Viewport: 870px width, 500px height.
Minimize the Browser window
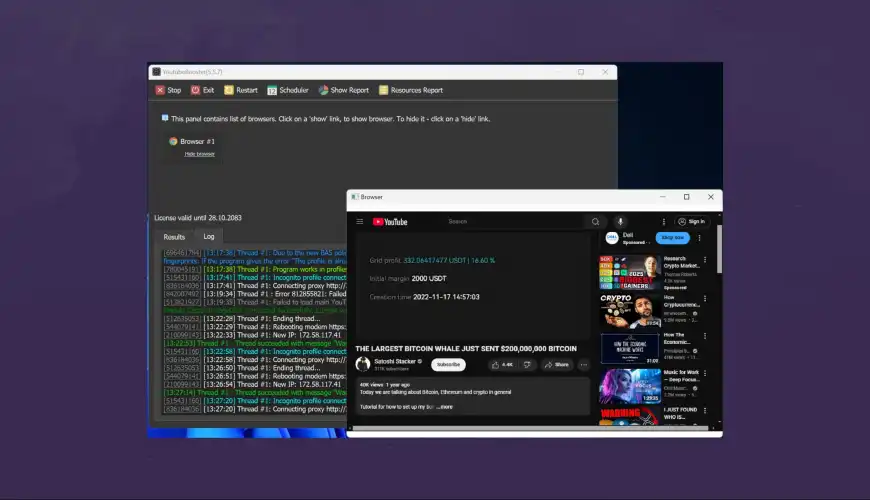pyautogui.click(x=662, y=197)
